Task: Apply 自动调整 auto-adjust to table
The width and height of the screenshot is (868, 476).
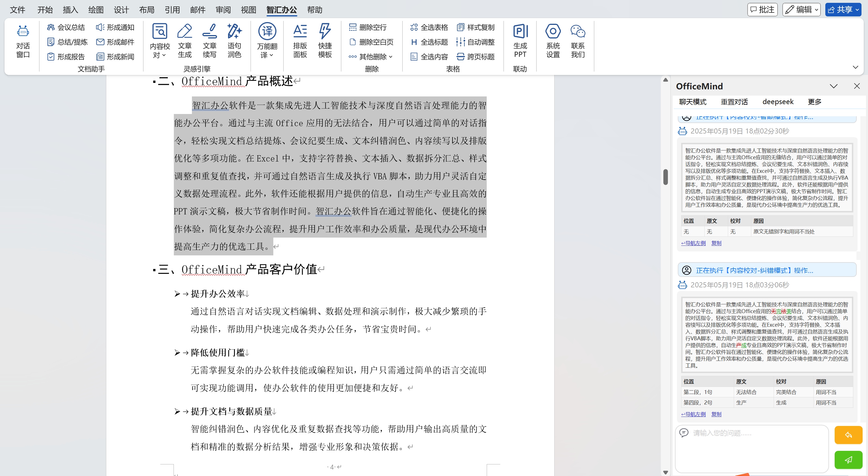Action: point(475,42)
